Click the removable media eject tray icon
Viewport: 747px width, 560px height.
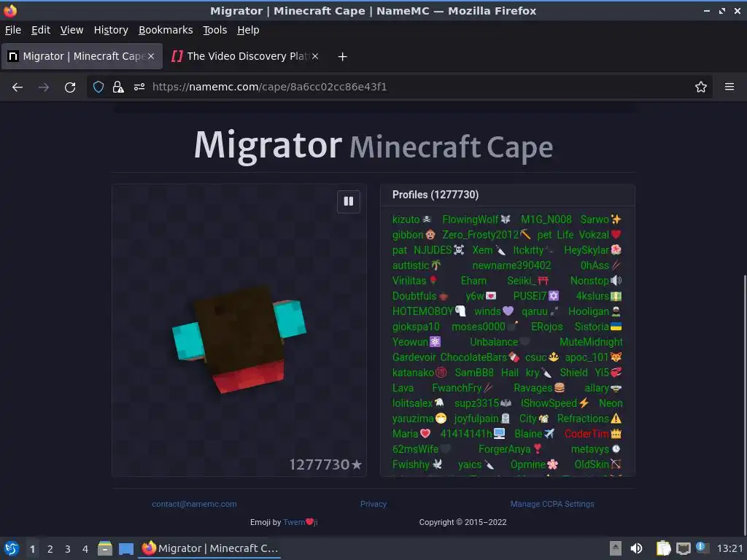(616, 548)
